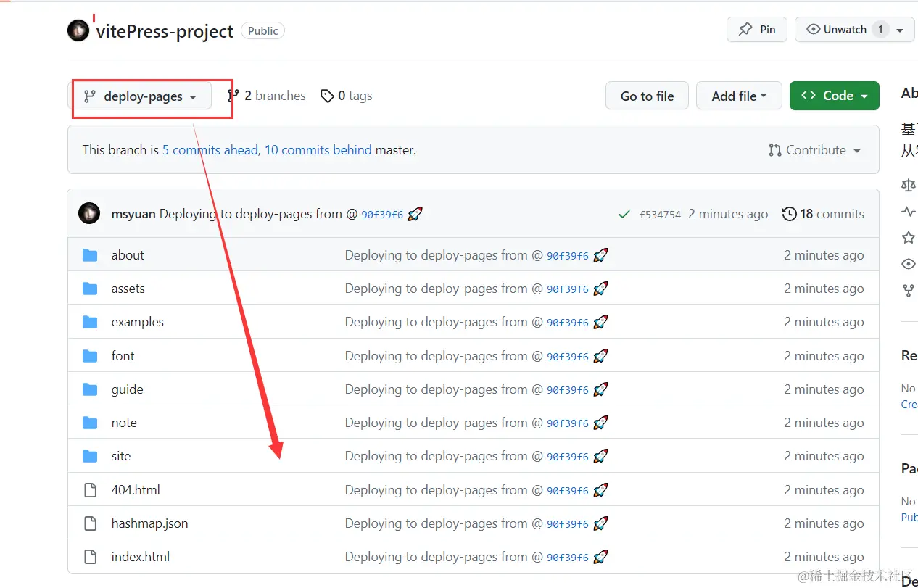Open commit 90f39f6 link in index.html row
This screenshot has height=588, width=918.
click(568, 558)
